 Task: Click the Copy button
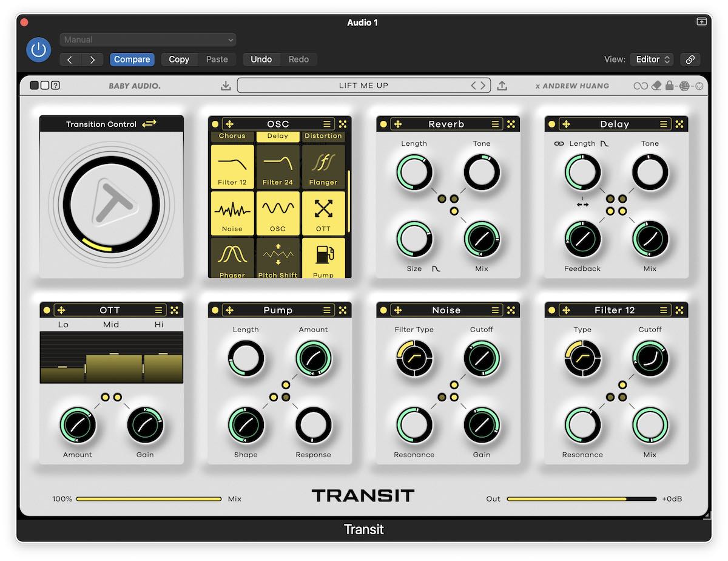coord(179,59)
